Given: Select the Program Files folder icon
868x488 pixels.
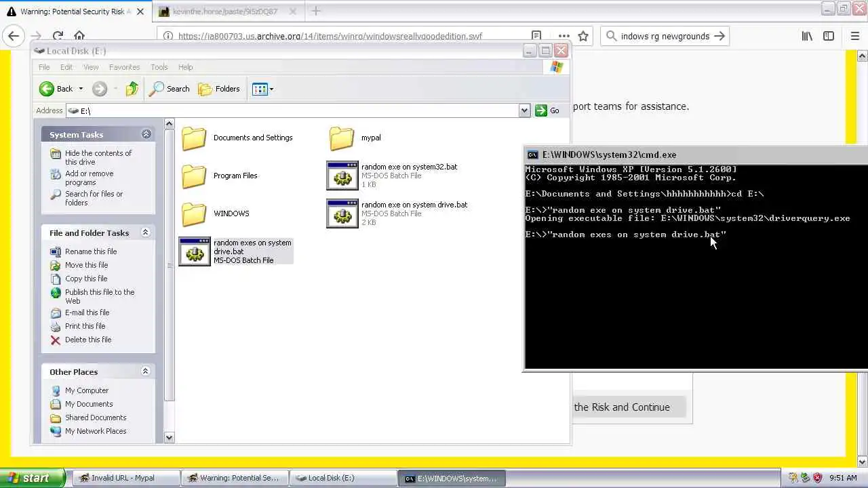Looking at the screenshot, I should (x=194, y=176).
